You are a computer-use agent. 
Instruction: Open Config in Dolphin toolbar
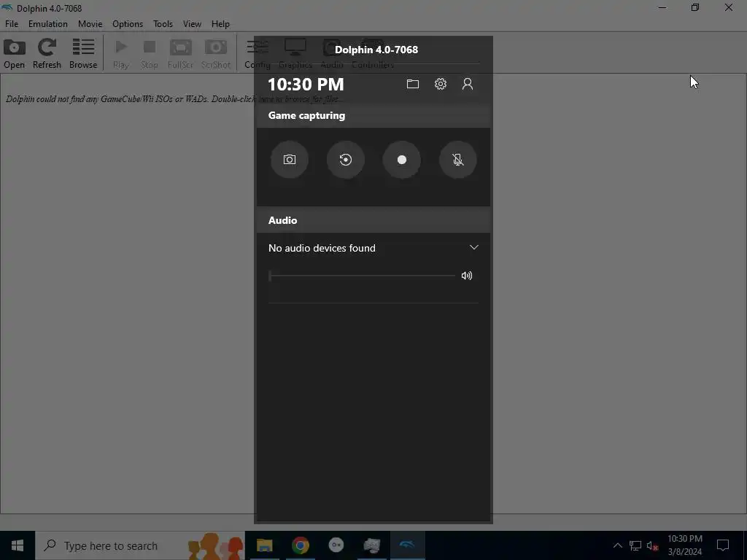tap(258, 54)
